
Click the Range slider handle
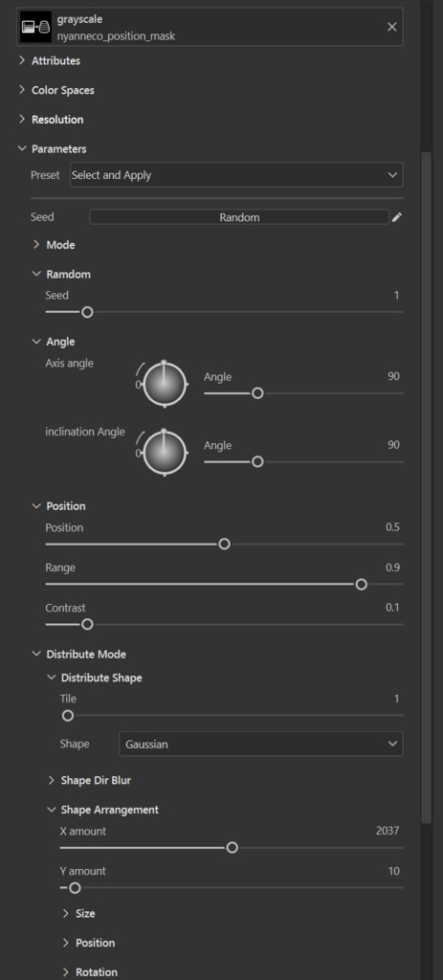pos(361,584)
